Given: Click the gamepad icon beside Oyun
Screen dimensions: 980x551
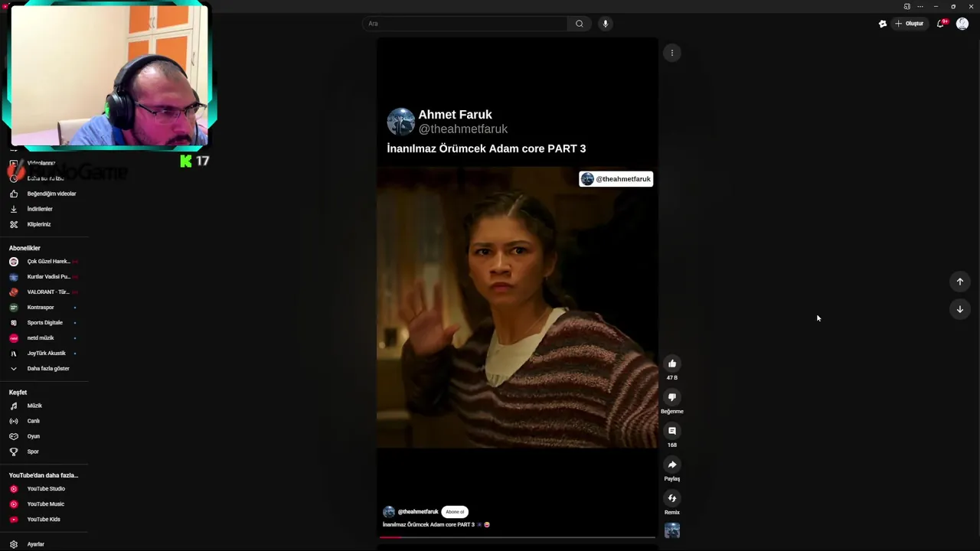Looking at the screenshot, I should point(13,436).
